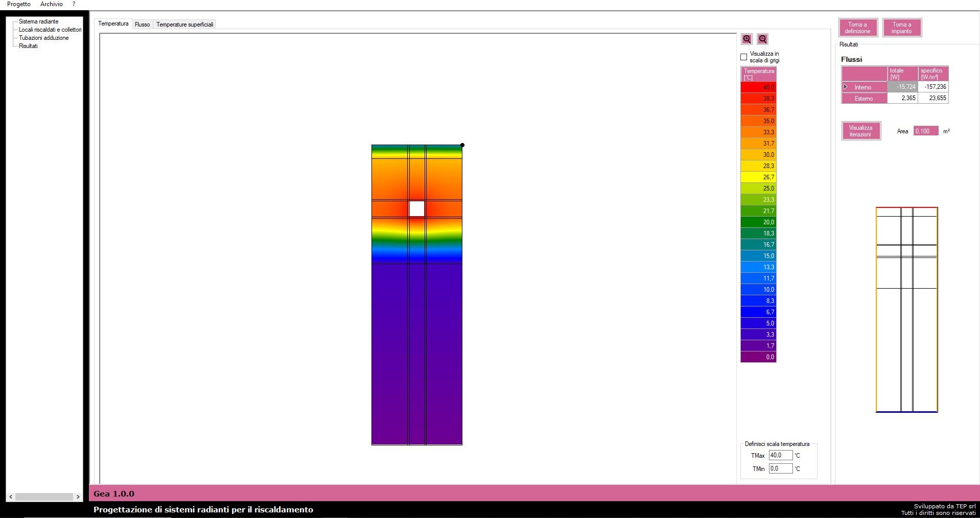
Task: Click the 'specifico [W/m²]' column header
Action: tap(934, 74)
